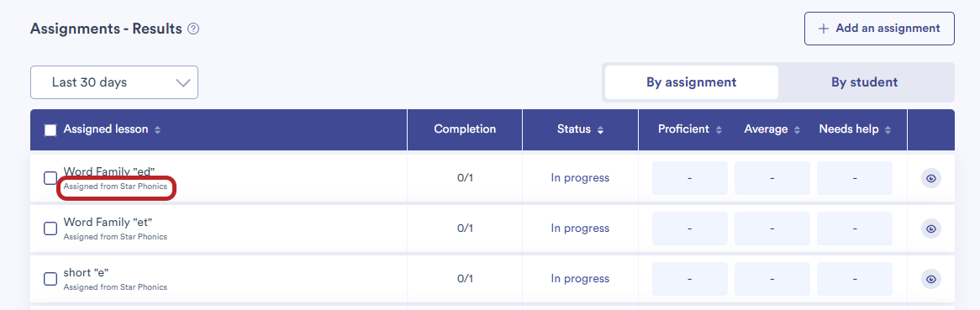
Task: Open the Last 30 days dropdown
Action: 114,82
